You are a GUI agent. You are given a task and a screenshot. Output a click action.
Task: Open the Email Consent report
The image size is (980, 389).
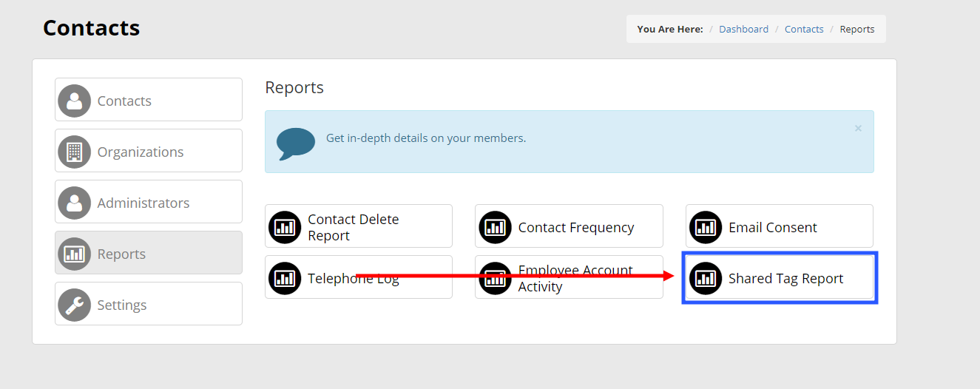pos(780,226)
